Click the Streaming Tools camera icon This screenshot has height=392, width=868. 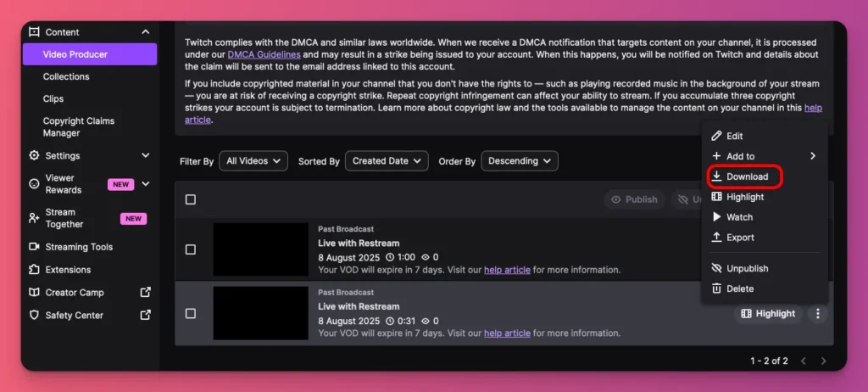click(34, 247)
